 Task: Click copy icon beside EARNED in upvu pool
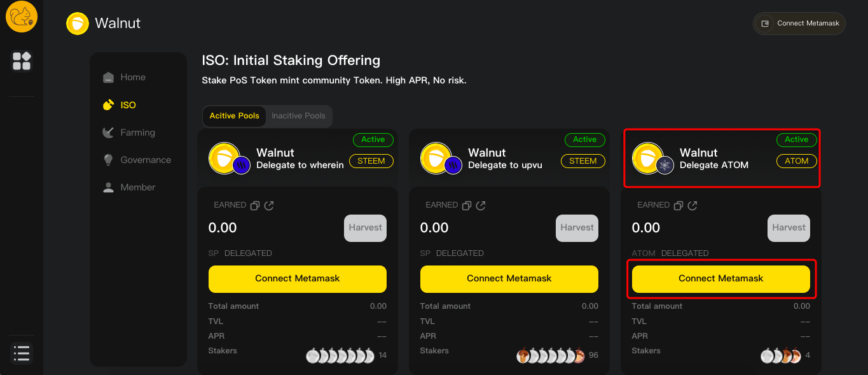click(467, 206)
